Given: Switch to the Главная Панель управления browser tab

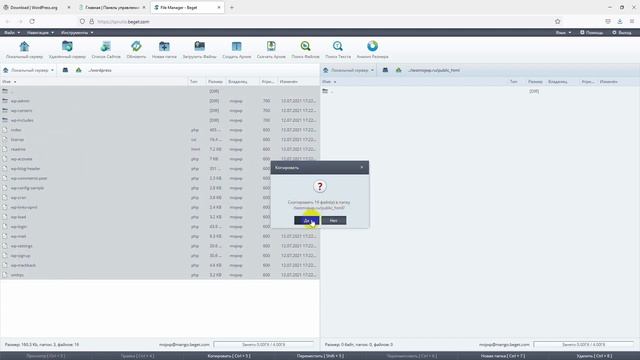Looking at the screenshot, I should coord(112,7).
